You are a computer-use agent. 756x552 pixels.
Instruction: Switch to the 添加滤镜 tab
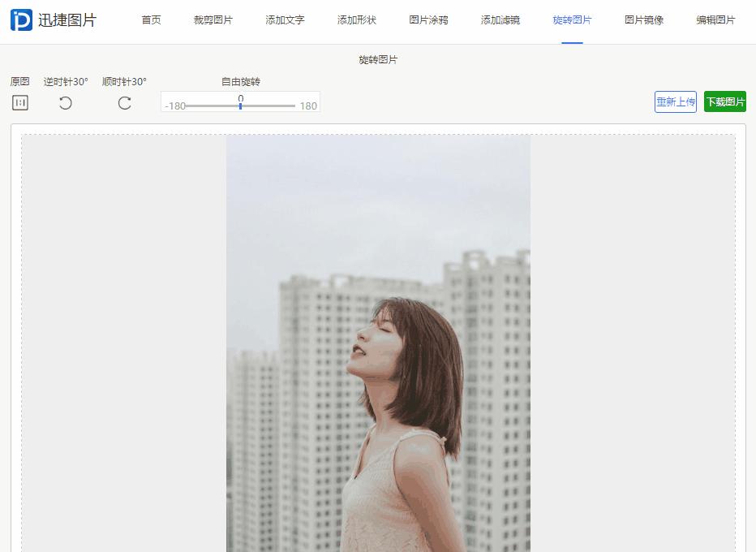[x=500, y=19]
